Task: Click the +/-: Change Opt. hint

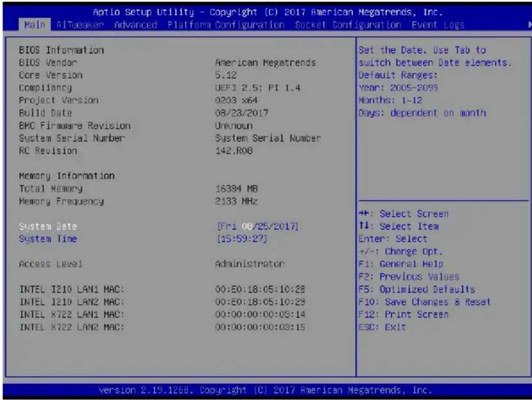Action: [x=401, y=251]
